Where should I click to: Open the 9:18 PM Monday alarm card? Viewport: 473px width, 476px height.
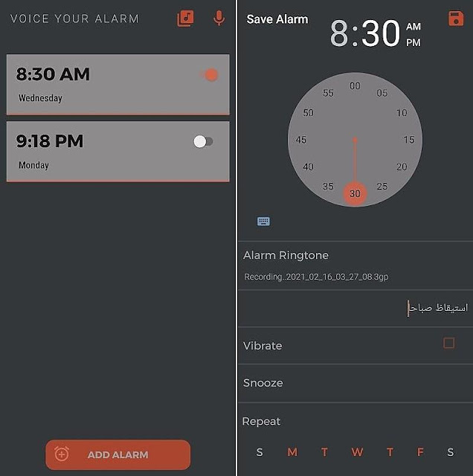118,152
